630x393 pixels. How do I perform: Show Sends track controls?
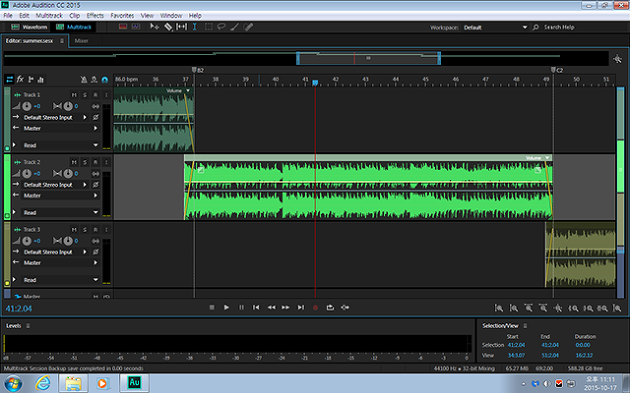(x=31, y=80)
